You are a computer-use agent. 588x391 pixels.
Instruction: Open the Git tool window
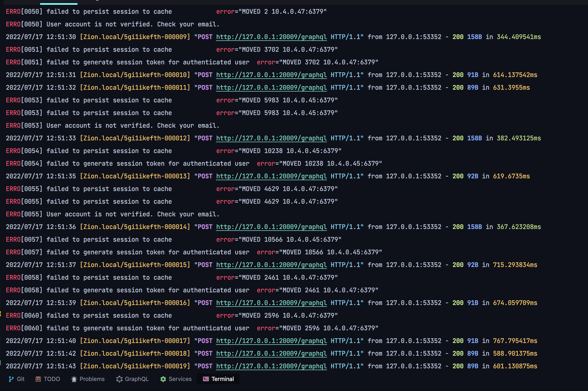pos(17,379)
